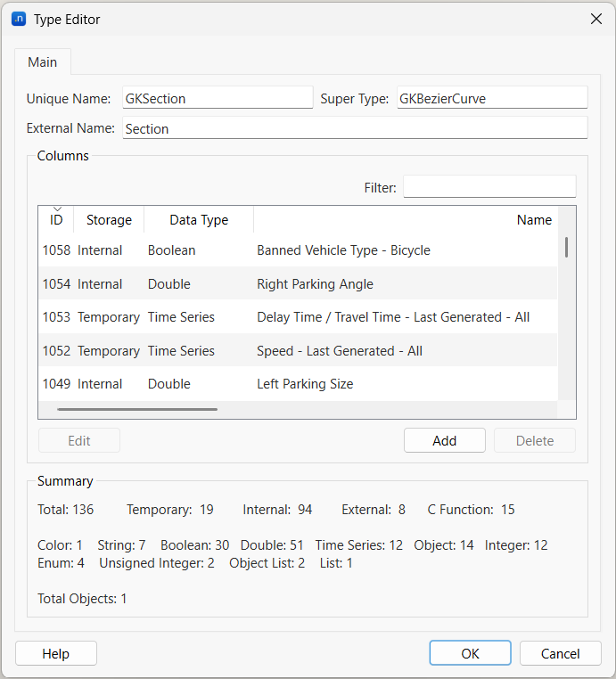The width and height of the screenshot is (616, 679).
Task: Close the Type Editor dialog
Action: point(596,19)
